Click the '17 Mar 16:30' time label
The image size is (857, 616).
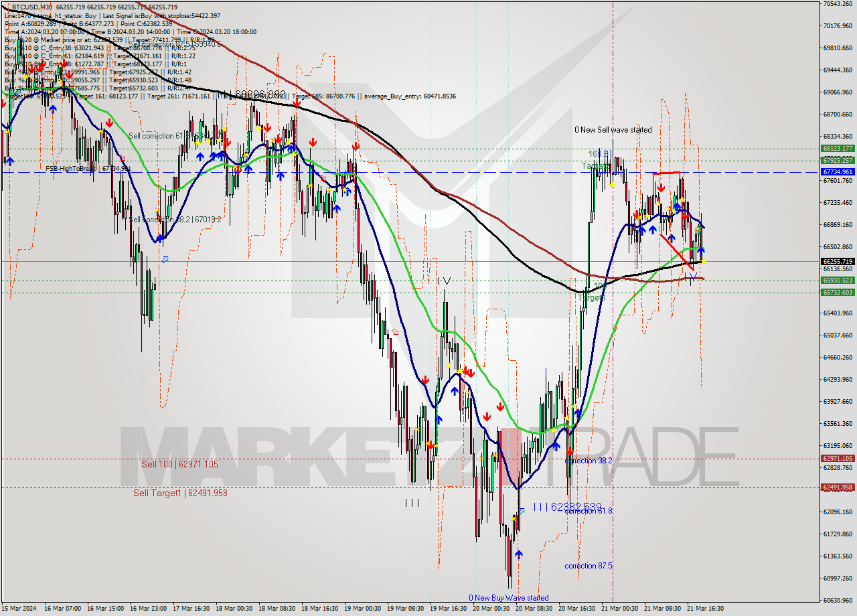[x=191, y=609]
